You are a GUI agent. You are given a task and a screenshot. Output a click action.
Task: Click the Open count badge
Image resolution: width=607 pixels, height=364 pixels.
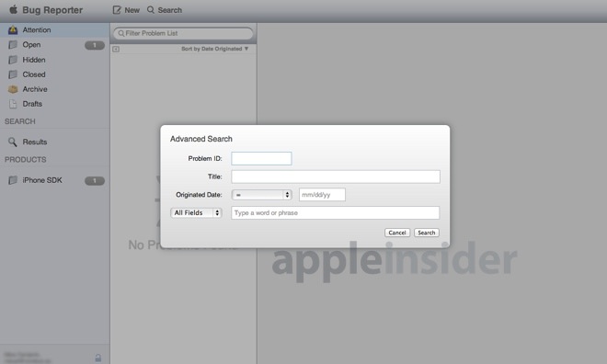[x=95, y=45]
